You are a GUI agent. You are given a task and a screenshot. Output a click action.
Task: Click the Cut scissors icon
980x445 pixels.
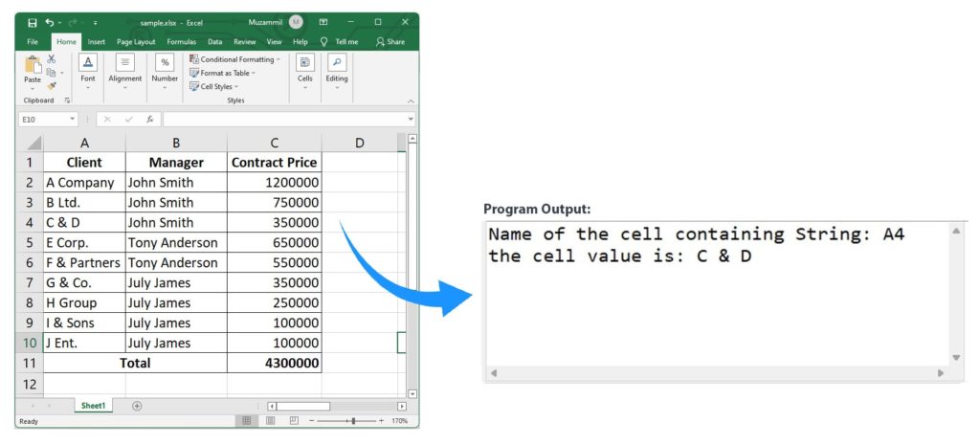click(52, 59)
